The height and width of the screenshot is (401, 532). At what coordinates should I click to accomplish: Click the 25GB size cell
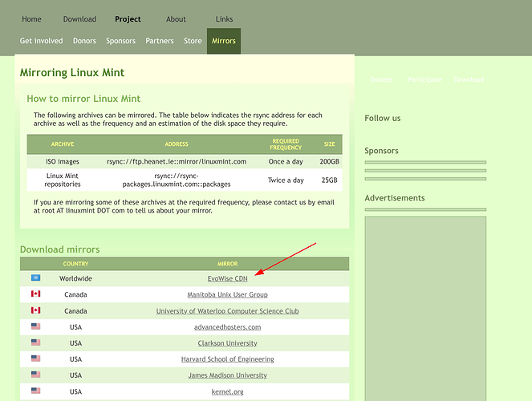point(329,180)
